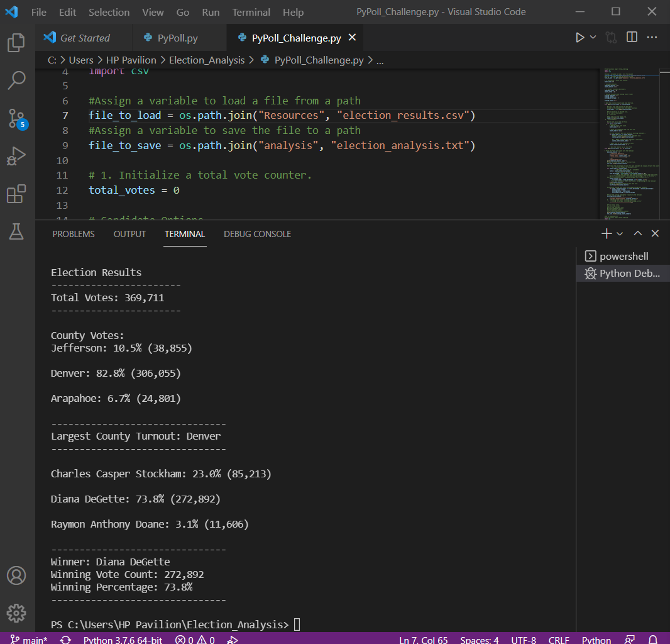Open the Search view in activity bar

(x=16, y=80)
